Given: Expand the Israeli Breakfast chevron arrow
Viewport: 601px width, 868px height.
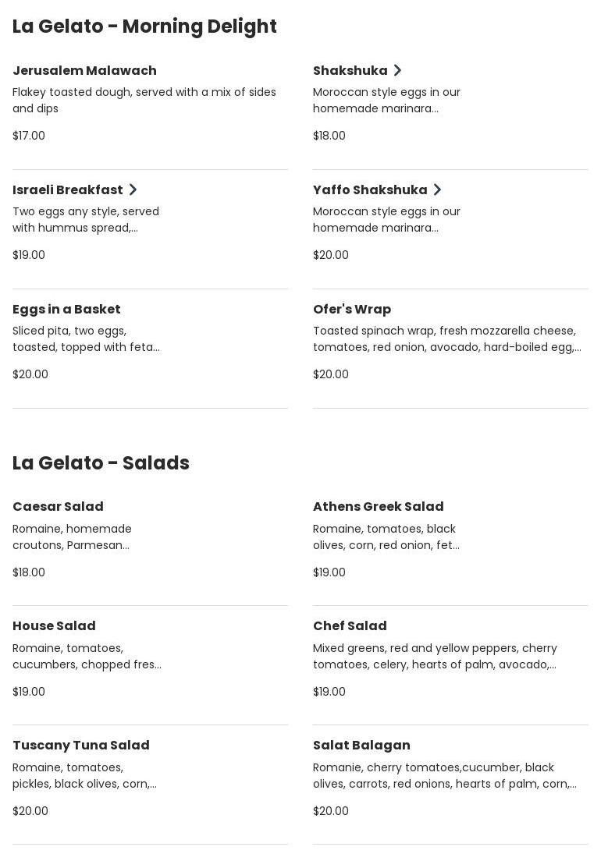Looking at the screenshot, I should tap(133, 190).
